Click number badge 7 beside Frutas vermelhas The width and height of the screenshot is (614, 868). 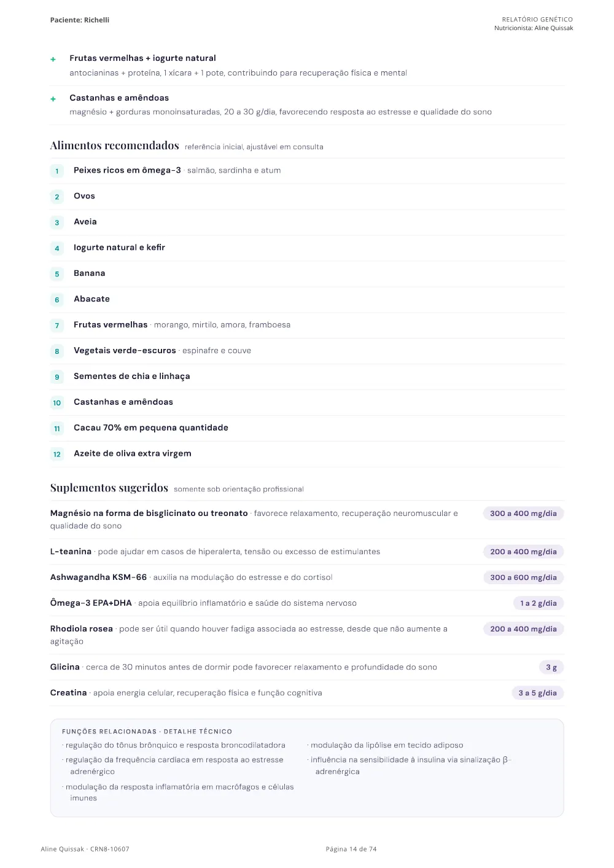57,326
